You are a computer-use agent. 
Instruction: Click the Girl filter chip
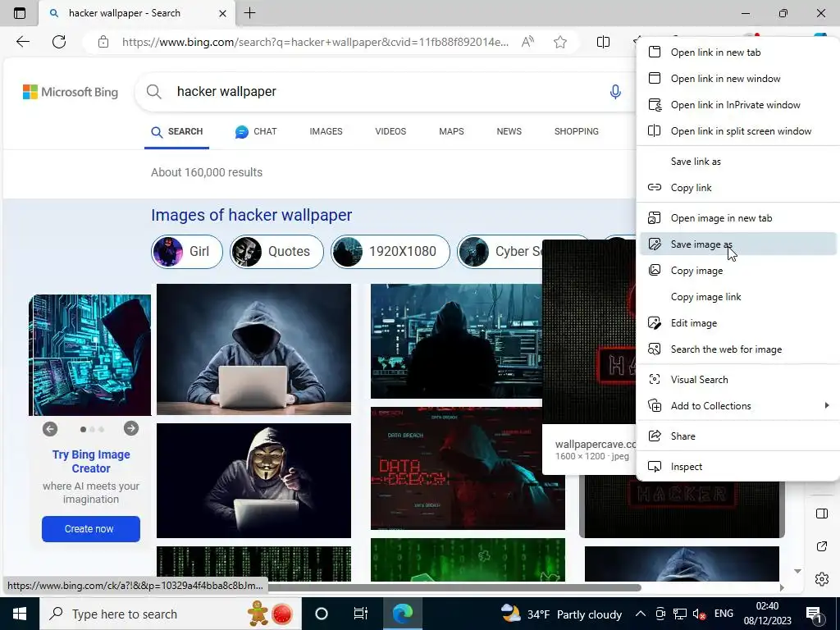coord(187,251)
